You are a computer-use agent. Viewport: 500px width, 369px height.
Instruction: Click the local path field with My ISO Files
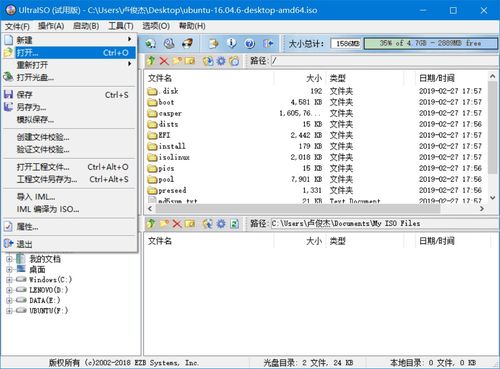[x=384, y=223]
